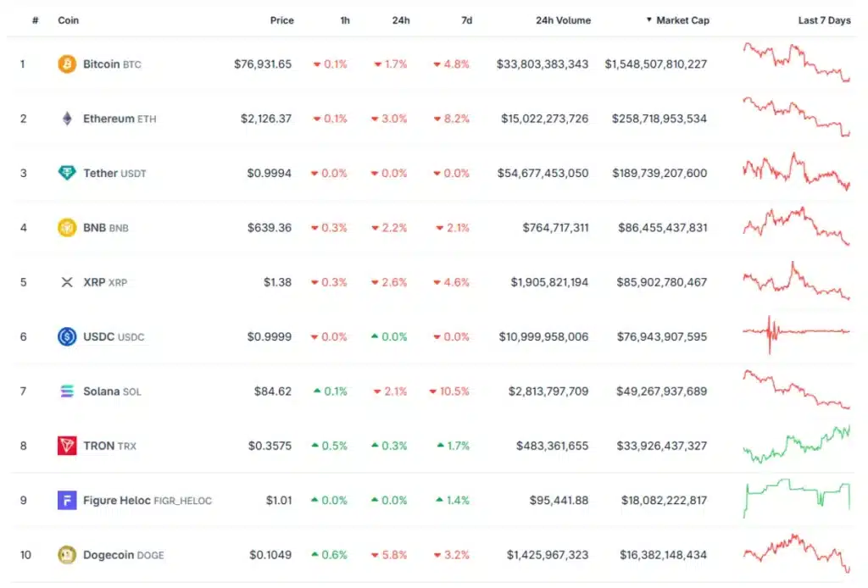Open the BNB coin link

pyautogui.click(x=106, y=227)
